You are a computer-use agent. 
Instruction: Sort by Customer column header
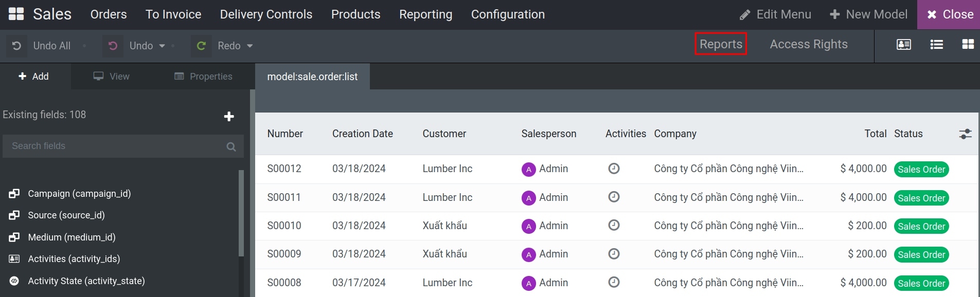pos(444,134)
